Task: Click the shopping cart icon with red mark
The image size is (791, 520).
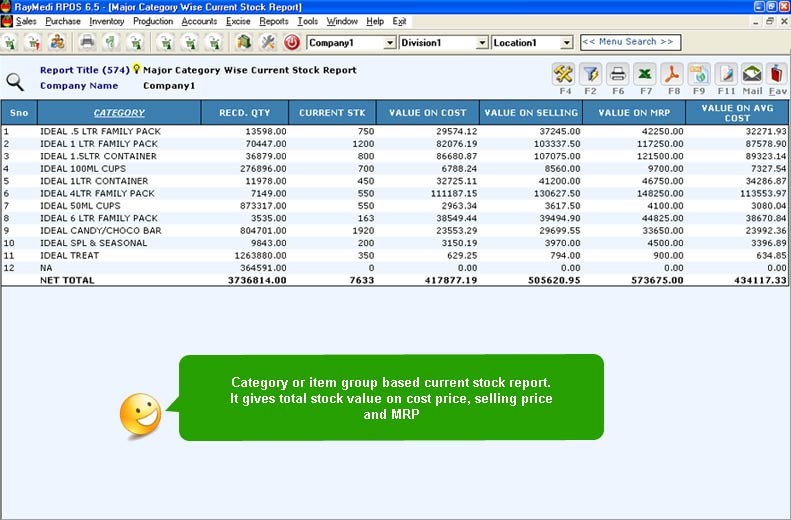Action: 33,42
